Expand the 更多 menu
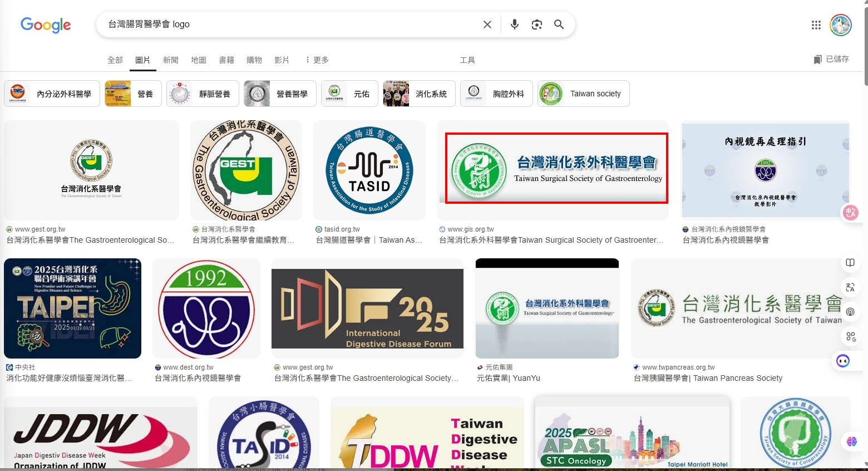The image size is (868, 471). (x=317, y=60)
